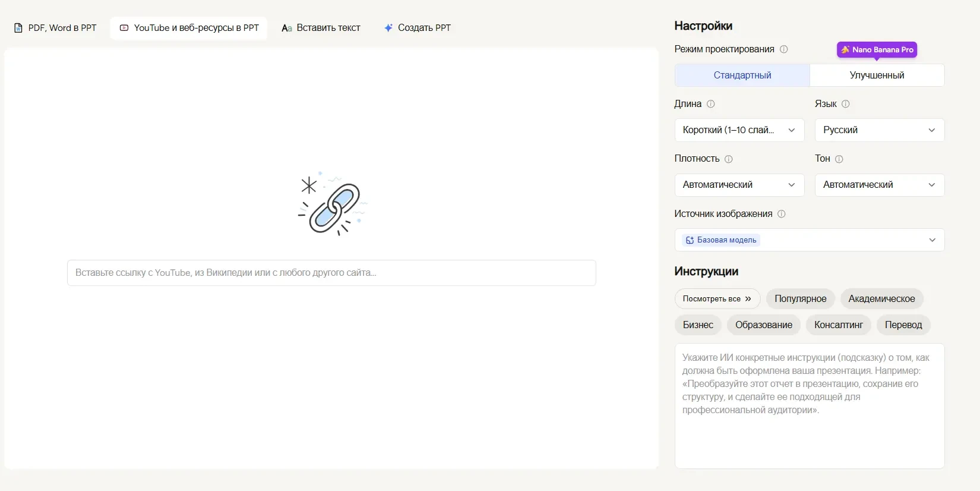Viewport: 980px width, 491px height.
Task: Choose the Популярное instruction preset
Action: pos(801,299)
